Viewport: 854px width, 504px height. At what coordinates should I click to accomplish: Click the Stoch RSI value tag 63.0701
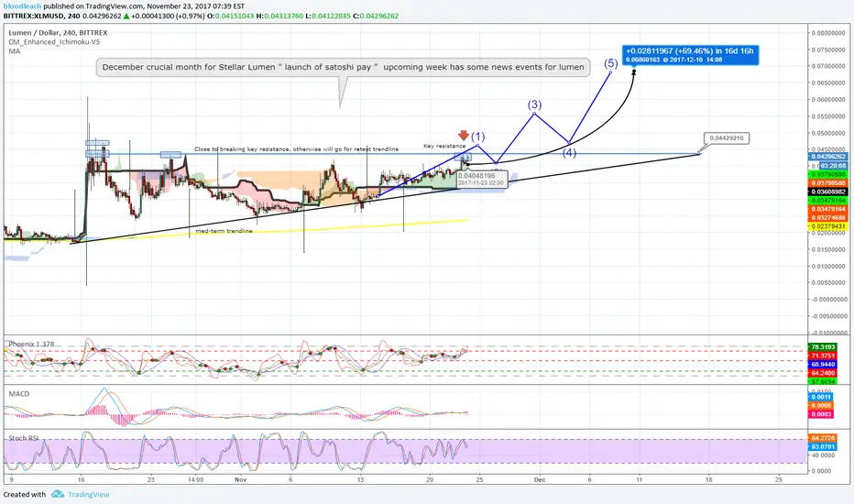pyautogui.click(x=823, y=446)
